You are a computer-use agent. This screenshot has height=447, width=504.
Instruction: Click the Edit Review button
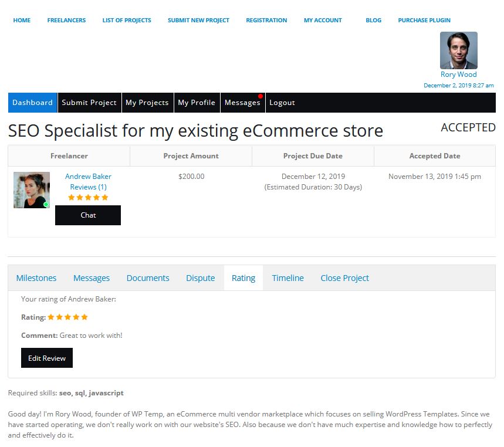tap(47, 358)
